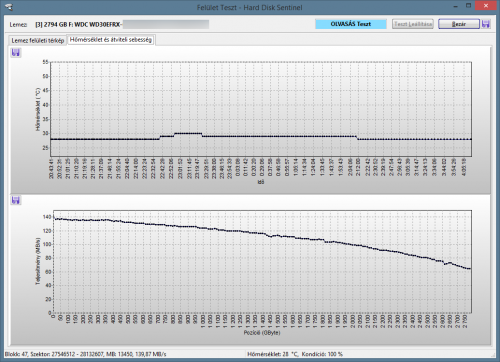Switch to Lemez felületi térkép tab
500x362 pixels.
(37, 40)
